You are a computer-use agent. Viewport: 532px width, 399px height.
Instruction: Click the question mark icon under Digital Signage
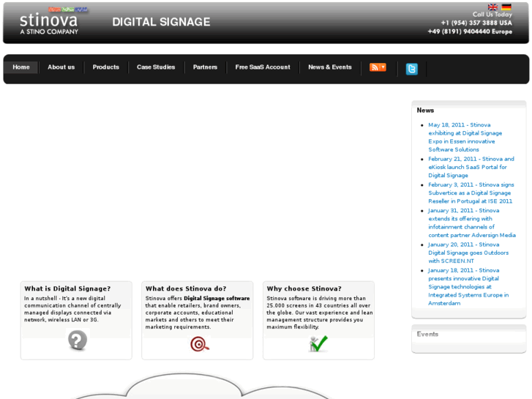click(x=78, y=340)
